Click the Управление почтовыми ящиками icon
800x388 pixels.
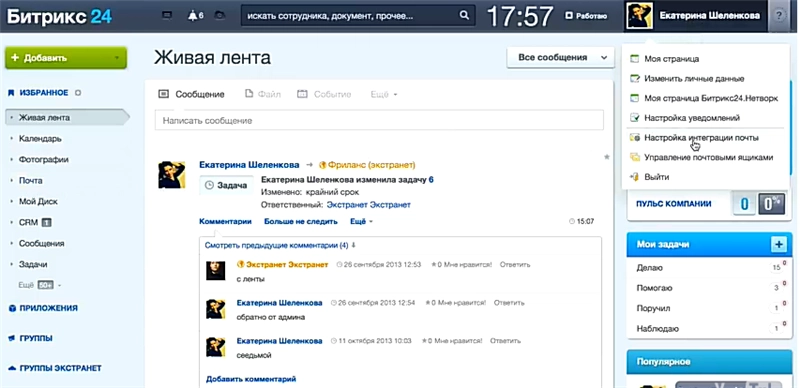tap(634, 157)
